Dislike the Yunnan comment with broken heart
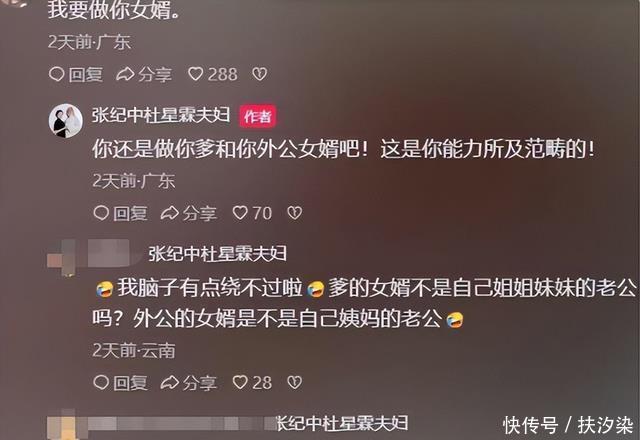640x440 pixels. coord(295,382)
